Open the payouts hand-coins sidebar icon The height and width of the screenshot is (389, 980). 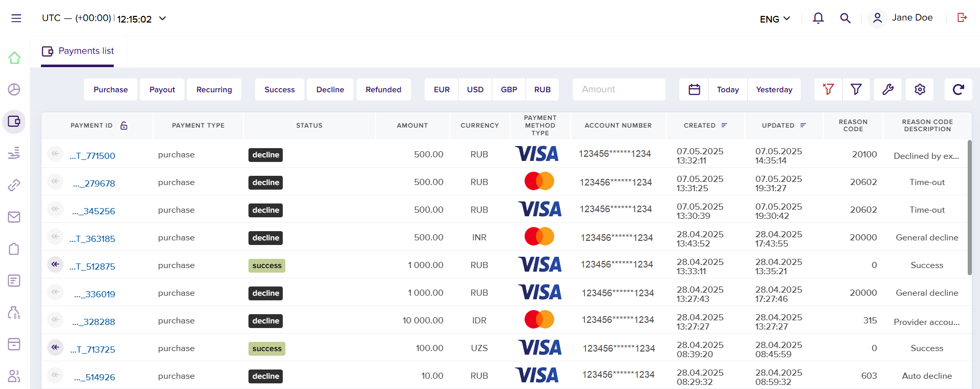pos(14,153)
